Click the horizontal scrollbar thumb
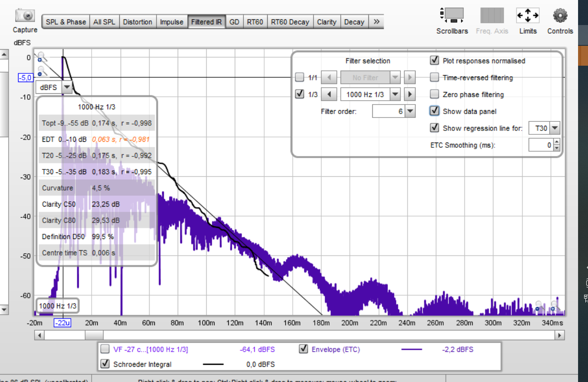Image resolution: width=588 pixels, height=382 pixels. pyautogui.click(x=94, y=335)
